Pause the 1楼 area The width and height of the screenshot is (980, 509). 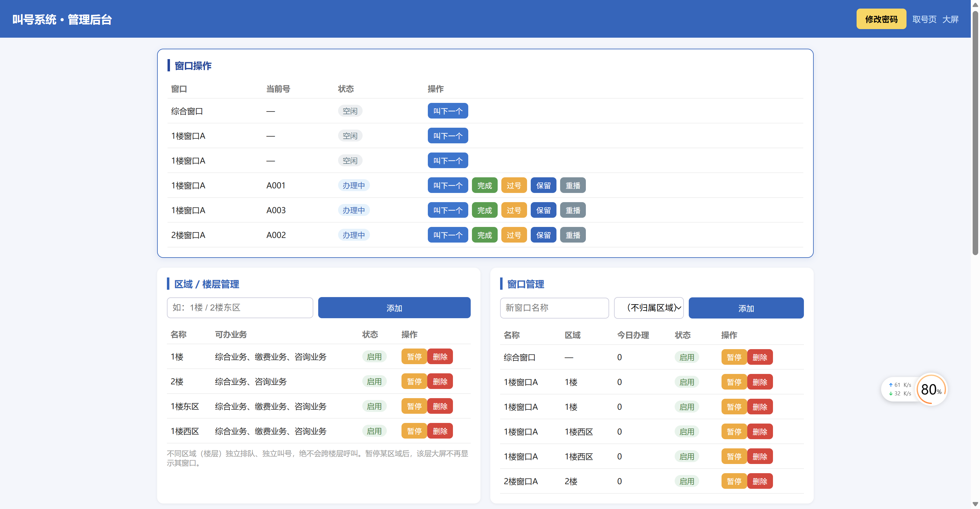(x=414, y=356)
